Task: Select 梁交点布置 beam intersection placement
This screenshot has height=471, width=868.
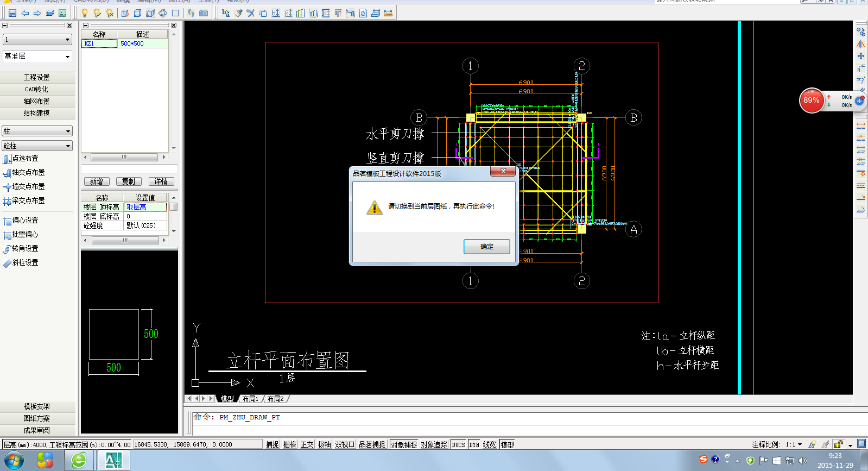Action: [24, 201]
